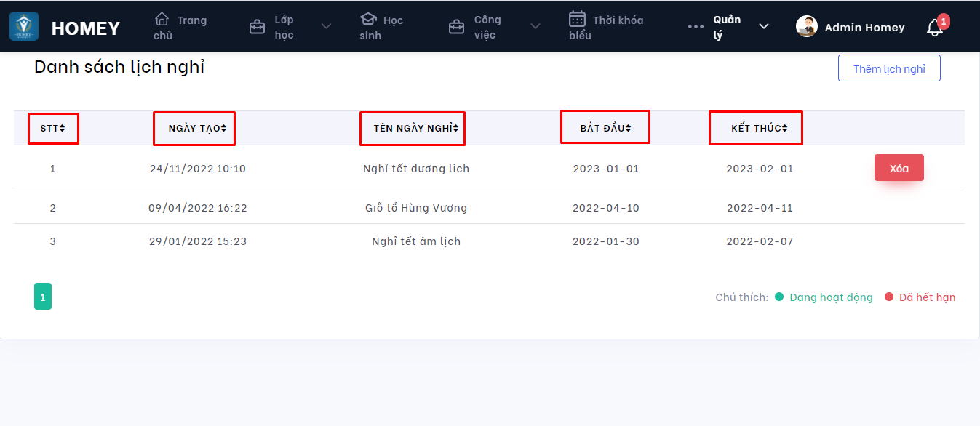Click the briefcase icon for Công việc
The width and height of the screenshot is (980, 426).
[x=456, y=28]
